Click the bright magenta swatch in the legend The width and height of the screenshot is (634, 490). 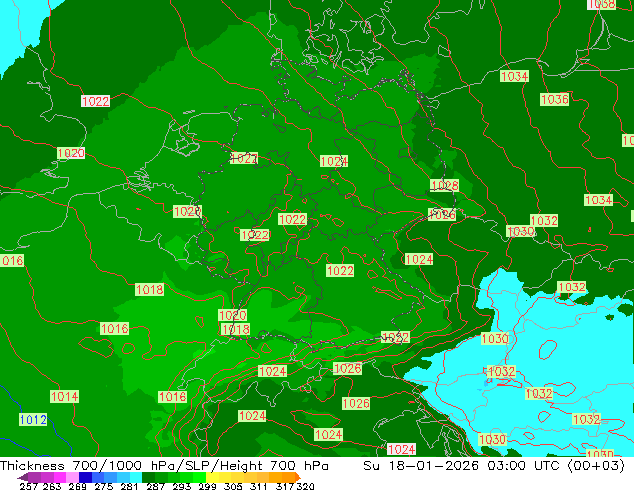(x=60, y=477)
